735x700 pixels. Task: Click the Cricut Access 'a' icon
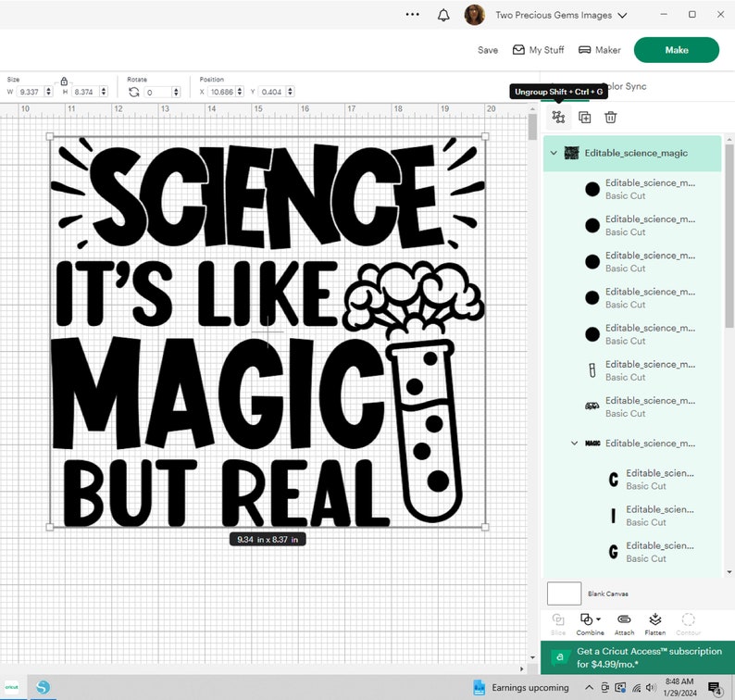[560, 657]
